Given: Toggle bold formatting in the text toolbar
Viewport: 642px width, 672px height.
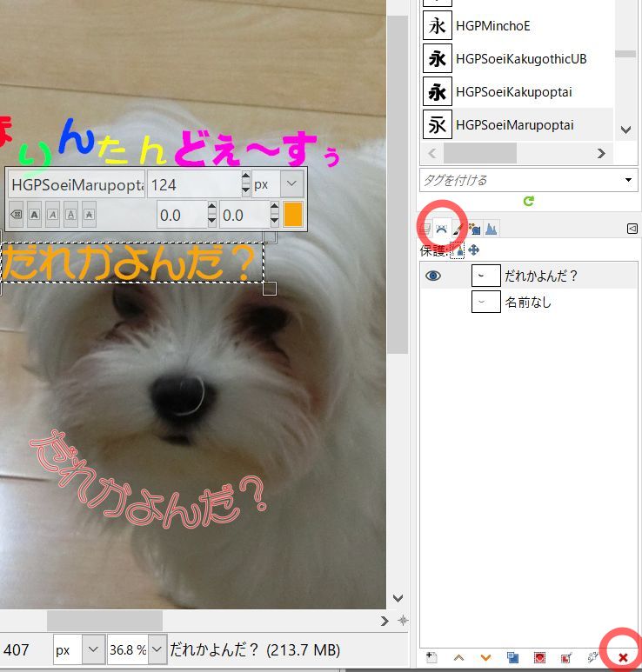Looking at the screenshot, I should [x=35, y=214].
